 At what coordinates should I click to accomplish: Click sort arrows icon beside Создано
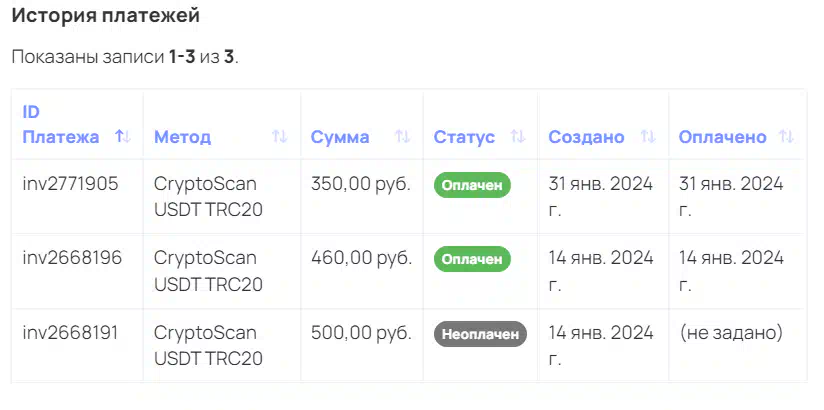pyautogui.click(x=648, y=137)
